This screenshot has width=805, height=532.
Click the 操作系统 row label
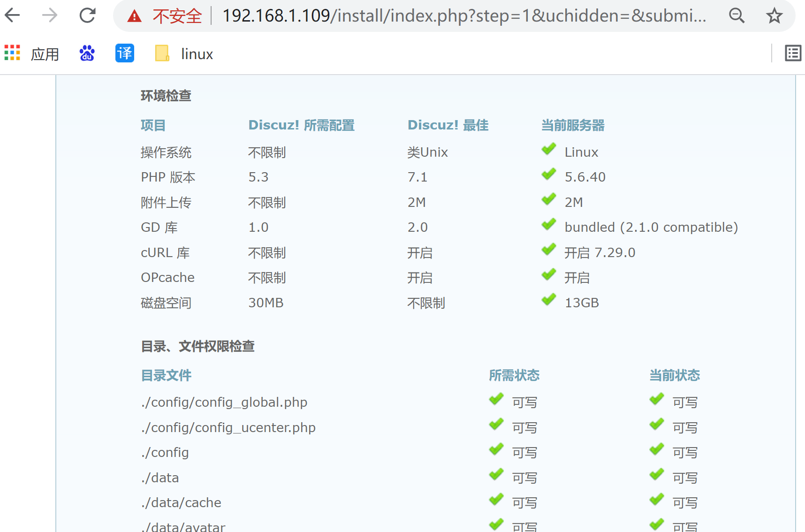[166, 152]
